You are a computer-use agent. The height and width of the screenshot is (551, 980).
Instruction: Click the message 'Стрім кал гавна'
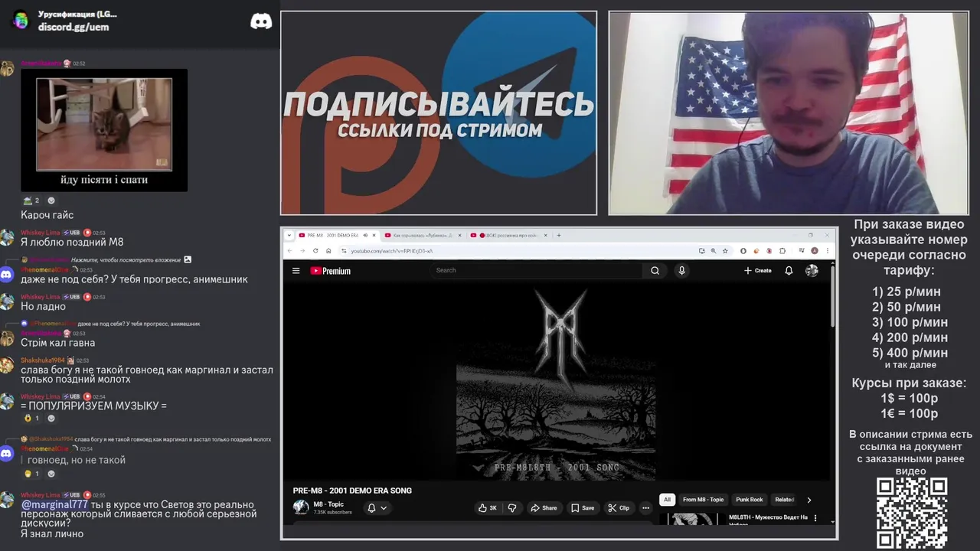pyautogui.click(x=58, y=343)
